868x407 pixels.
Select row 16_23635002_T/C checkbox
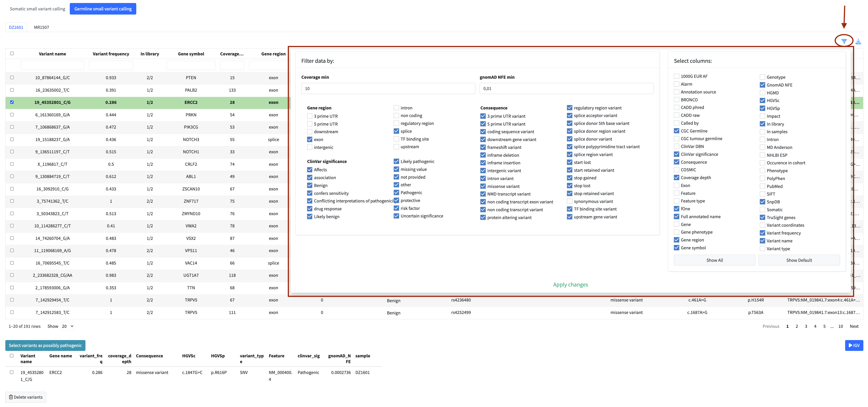(x=12, y=90)
